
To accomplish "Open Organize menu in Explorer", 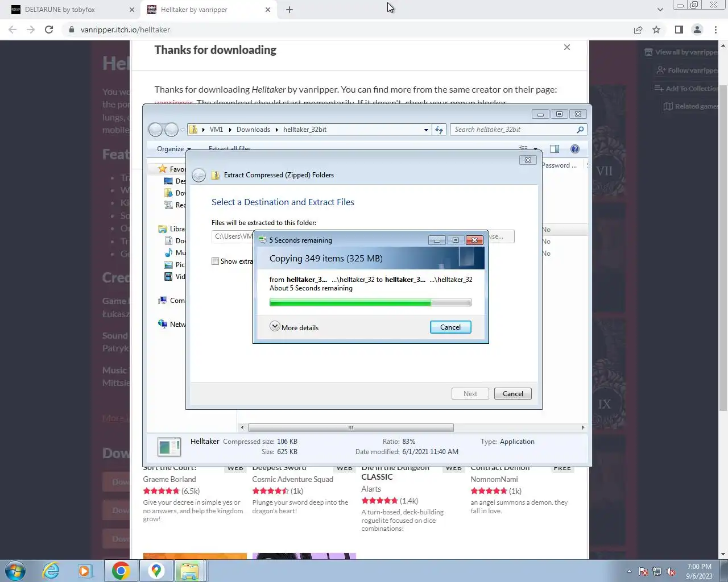I will [x=173, y=148].
